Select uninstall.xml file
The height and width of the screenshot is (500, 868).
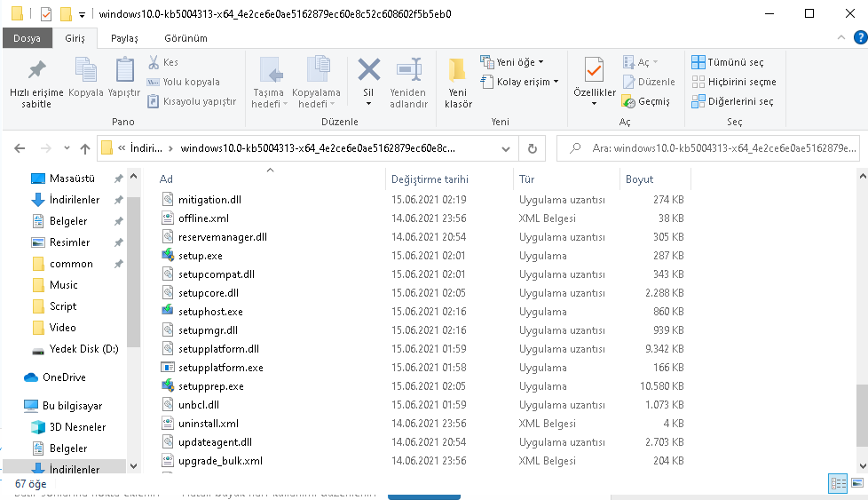(209, 424)
